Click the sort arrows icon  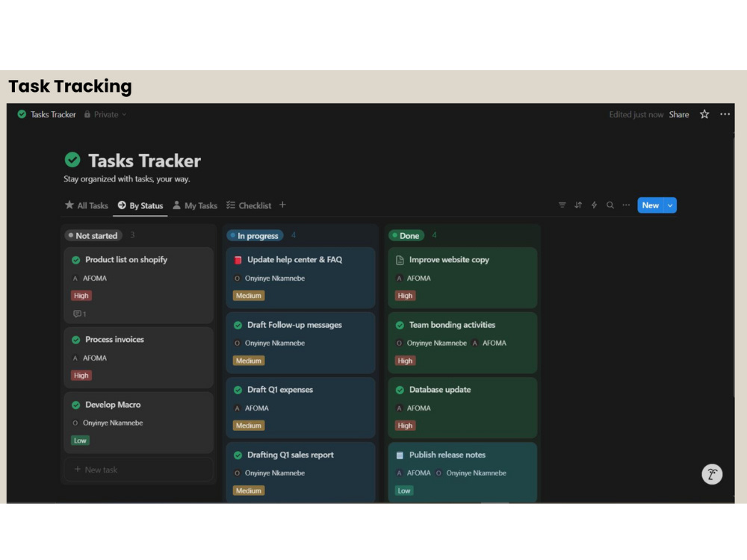[578, 205]
